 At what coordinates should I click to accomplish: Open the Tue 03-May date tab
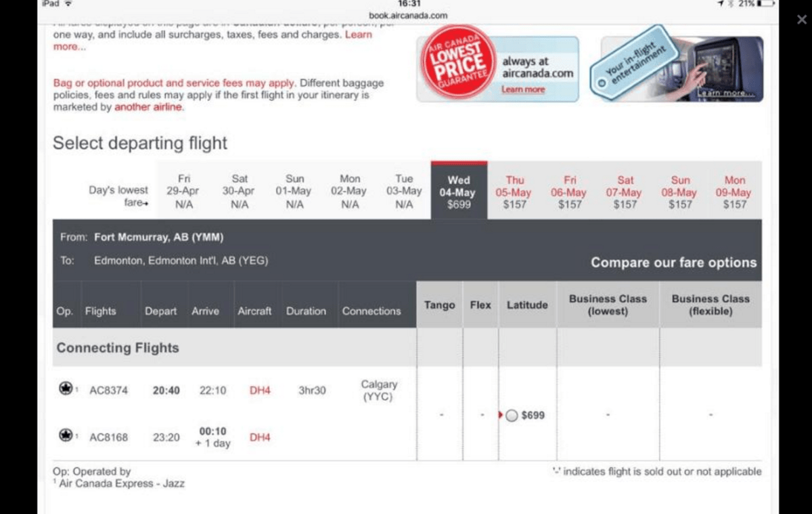point(404,192)
